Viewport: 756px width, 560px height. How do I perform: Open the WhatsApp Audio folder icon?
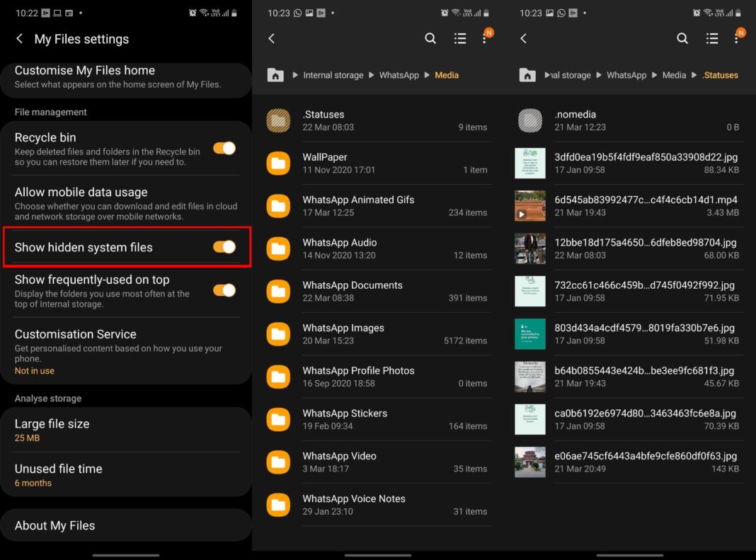pos(278,248)
